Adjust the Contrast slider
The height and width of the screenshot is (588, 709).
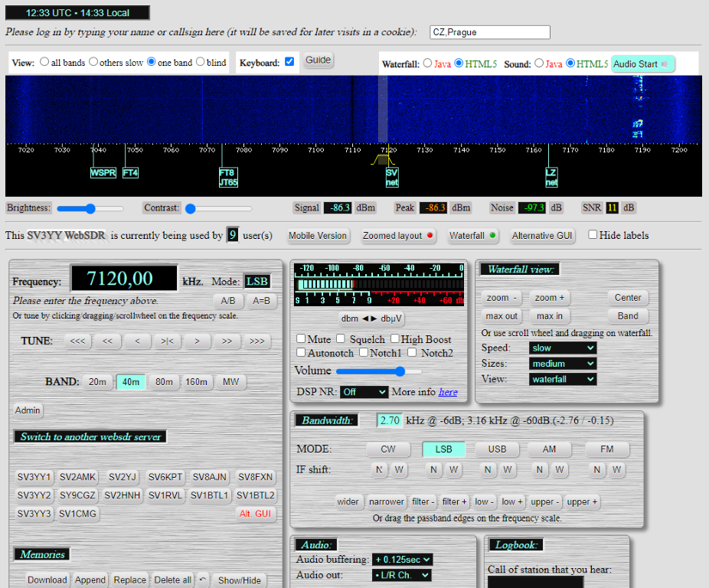[x=218, y=208]
